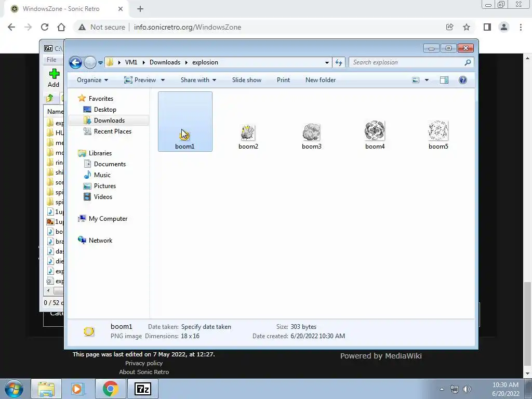The height and width of the screenshot is (399, 532).
Task: Click the refresh button beside address bar
Action: (x=339, y=62)
